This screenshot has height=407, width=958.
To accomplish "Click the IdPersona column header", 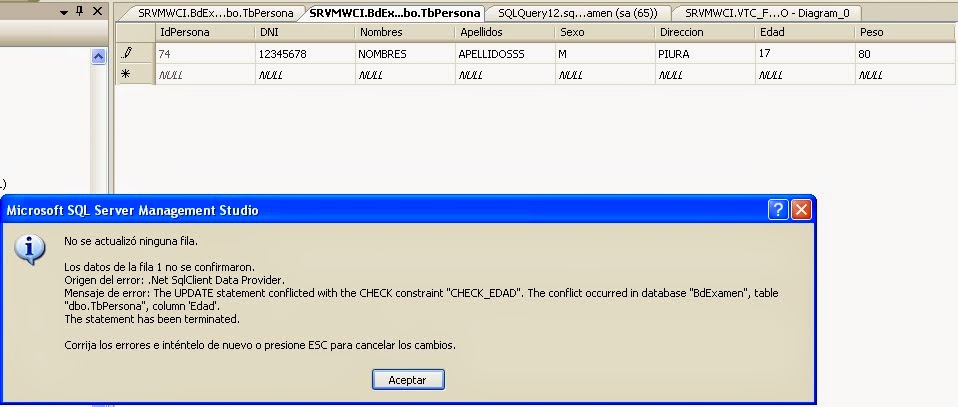I will (205, 32).
